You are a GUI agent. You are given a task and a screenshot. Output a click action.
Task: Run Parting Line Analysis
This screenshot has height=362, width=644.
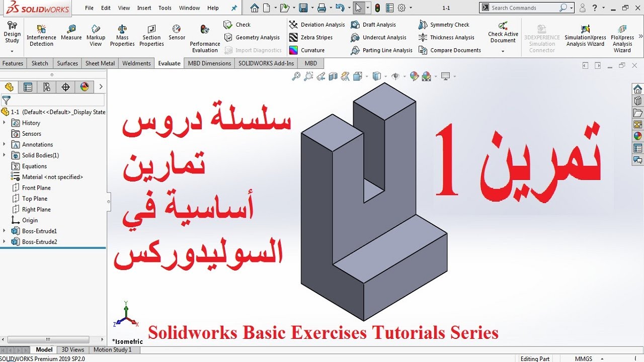(x=381, y=50)
